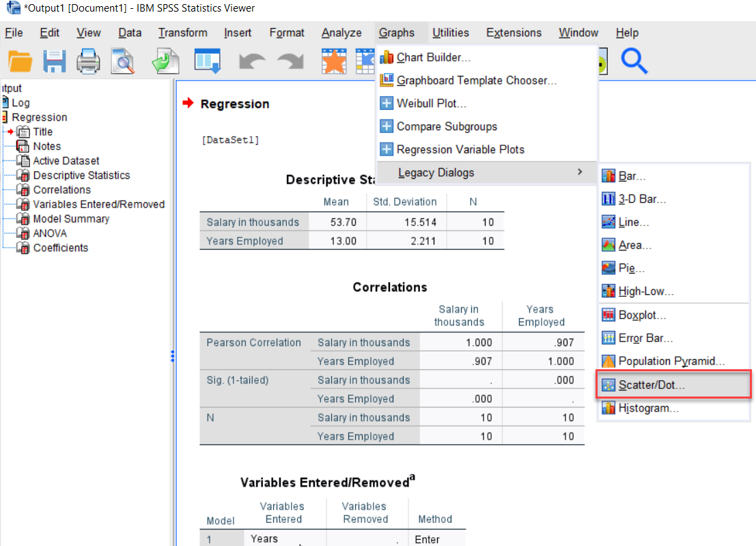756x546 pixels.
Task: Choose Scatter/Dot from Legacy Dialogs
Action: coord(673,384)
